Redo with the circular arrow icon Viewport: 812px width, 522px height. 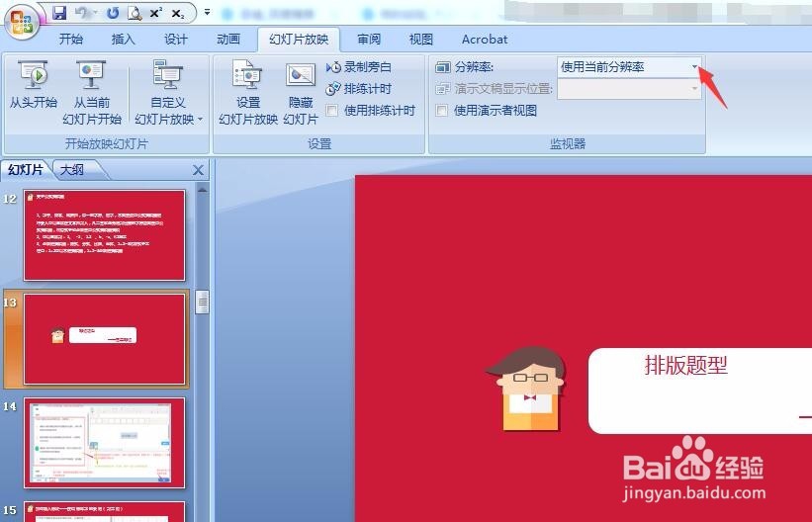[x=113, y=13]
